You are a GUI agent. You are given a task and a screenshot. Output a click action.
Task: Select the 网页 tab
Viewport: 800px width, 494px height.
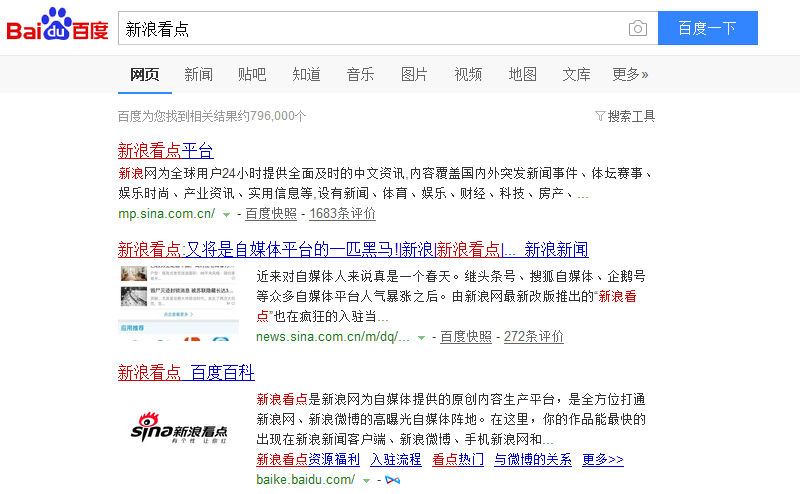click(144, 75)
